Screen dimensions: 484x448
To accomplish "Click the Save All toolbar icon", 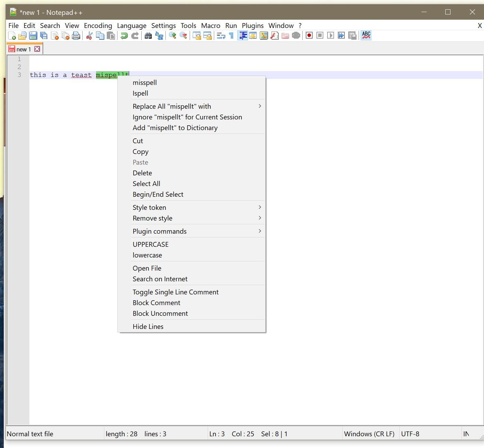I will click(44, 36).
